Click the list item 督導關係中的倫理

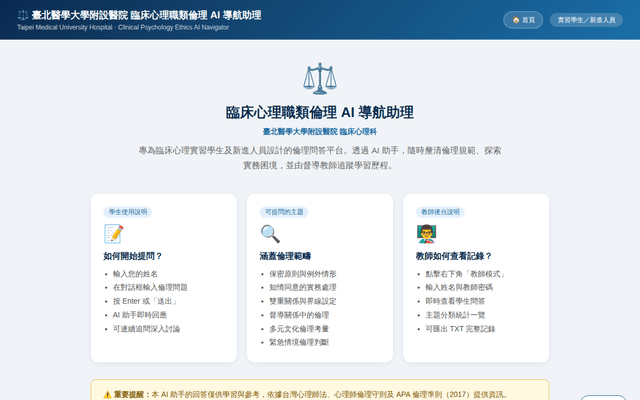point(299,315)
